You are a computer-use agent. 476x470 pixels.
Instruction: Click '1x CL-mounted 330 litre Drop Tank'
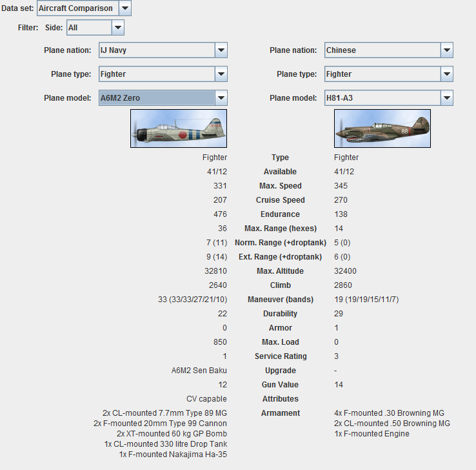click(x=166, y=444)
